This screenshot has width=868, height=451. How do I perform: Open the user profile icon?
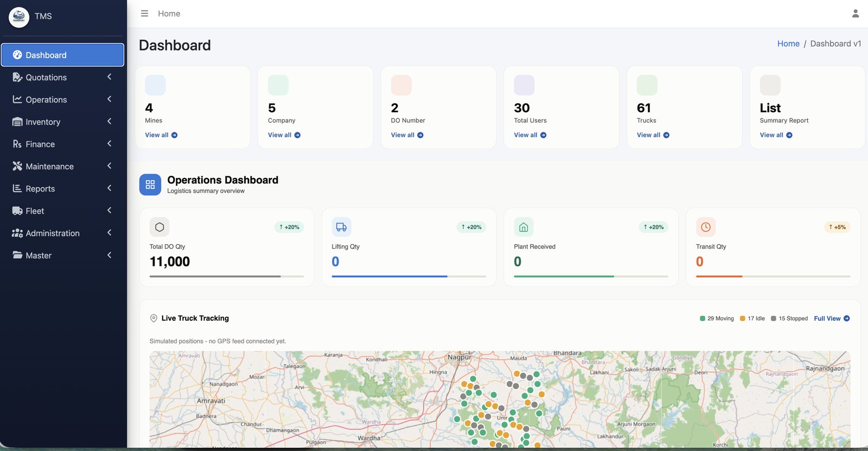point(856,14)
